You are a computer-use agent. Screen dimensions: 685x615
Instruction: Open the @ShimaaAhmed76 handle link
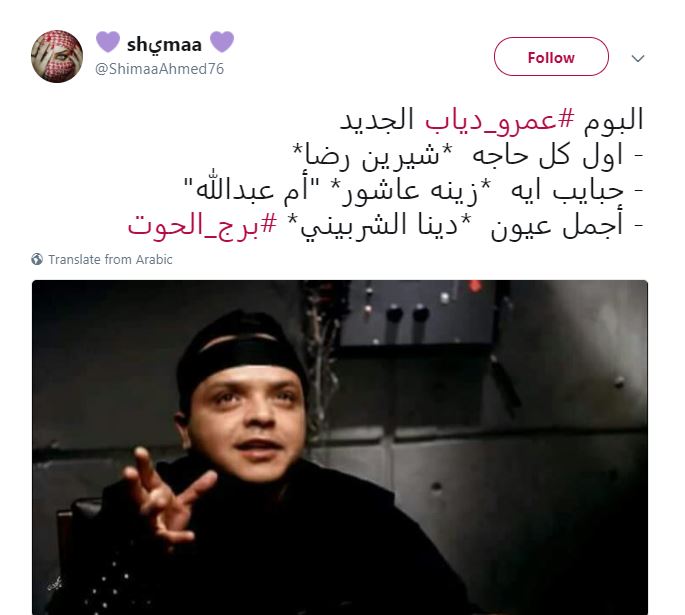[x=159, y=69]
